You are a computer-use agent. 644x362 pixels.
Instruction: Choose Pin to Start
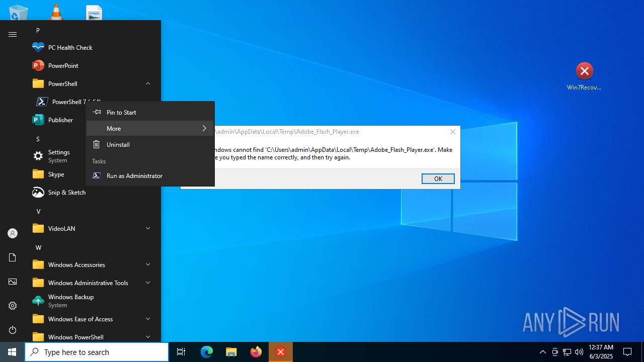(x=150, y=112)
